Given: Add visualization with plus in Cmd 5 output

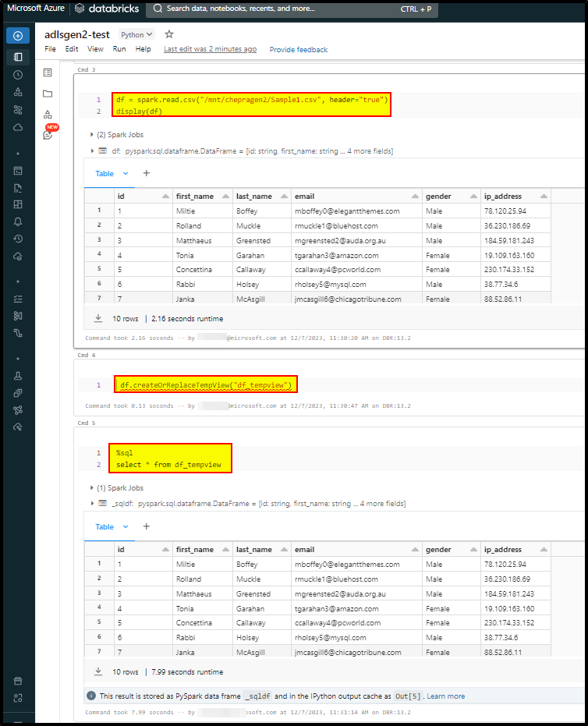Looking at the screenshot, I should click(147, 526).
